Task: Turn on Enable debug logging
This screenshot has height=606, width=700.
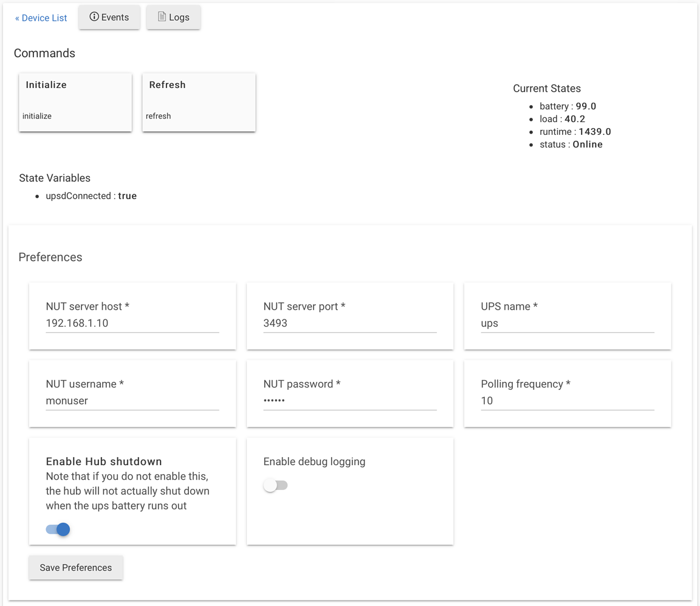Action: point(275,485)
